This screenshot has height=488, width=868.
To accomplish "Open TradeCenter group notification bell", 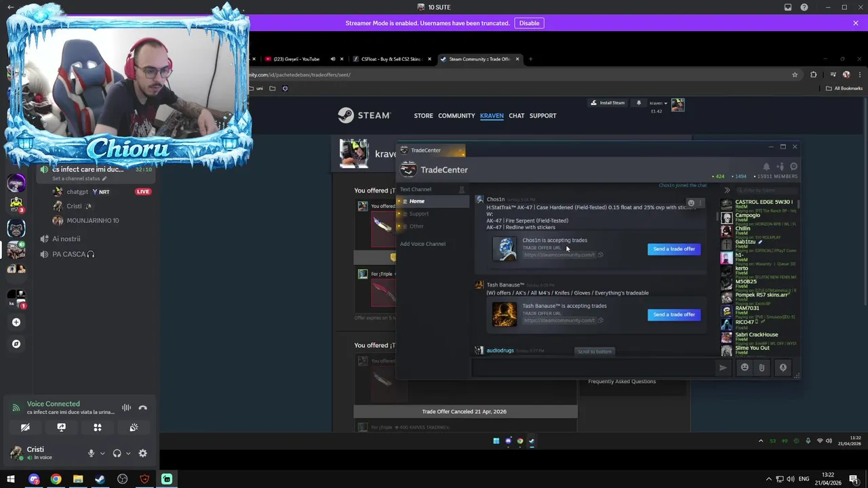I will point(766,167).
